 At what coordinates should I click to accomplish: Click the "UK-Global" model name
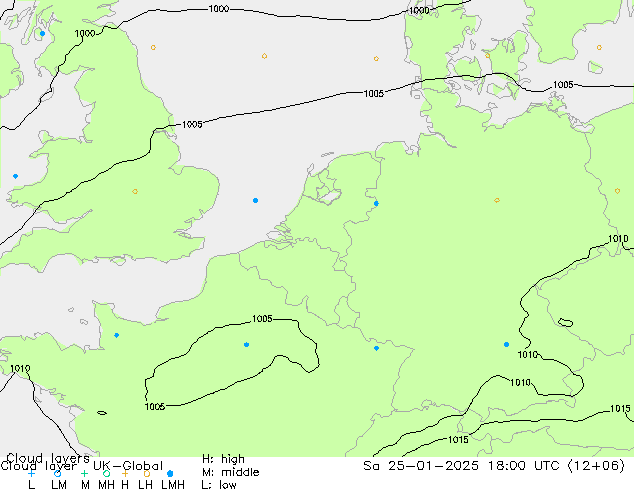pyautogui.click(x=128, y=466)
